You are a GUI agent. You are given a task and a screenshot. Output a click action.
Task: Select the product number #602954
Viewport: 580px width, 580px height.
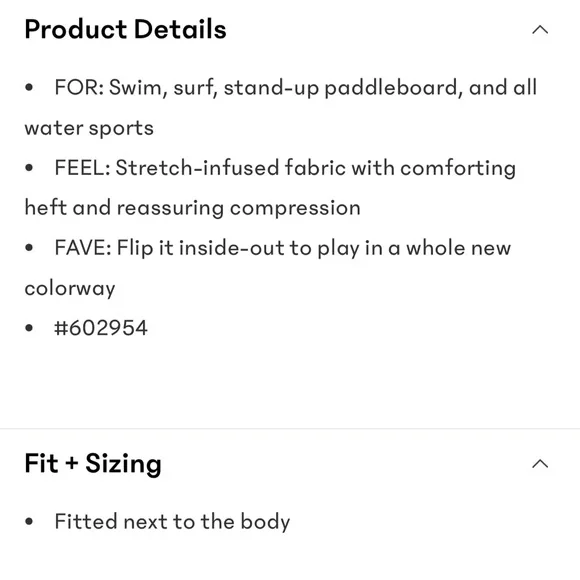tap(101, 328)
